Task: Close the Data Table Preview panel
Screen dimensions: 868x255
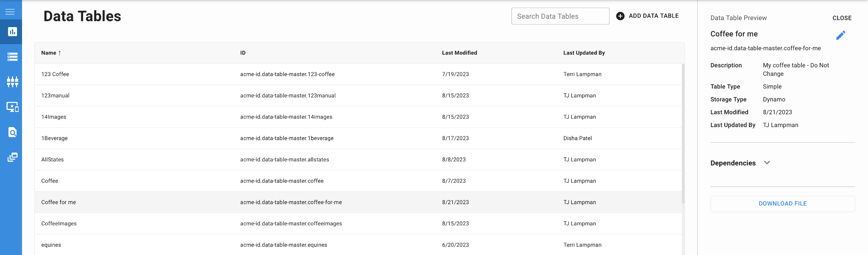Action: (842, 18)
